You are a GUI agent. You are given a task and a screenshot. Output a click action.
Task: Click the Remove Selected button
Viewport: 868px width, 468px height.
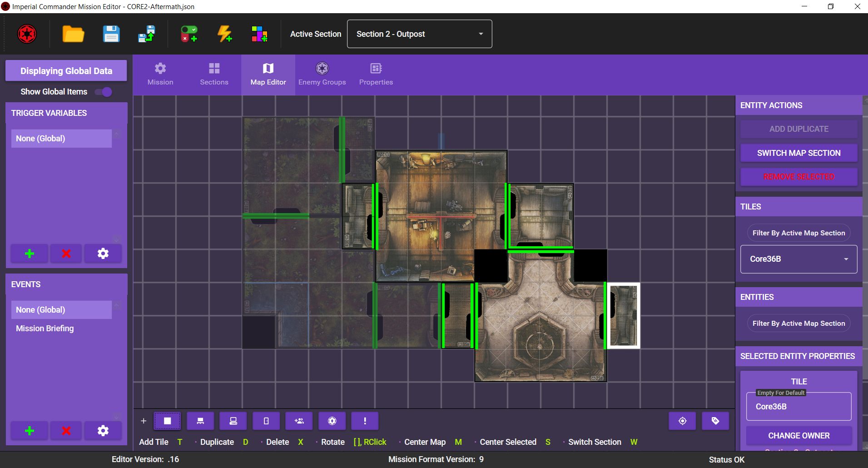(x=799, y=177)
